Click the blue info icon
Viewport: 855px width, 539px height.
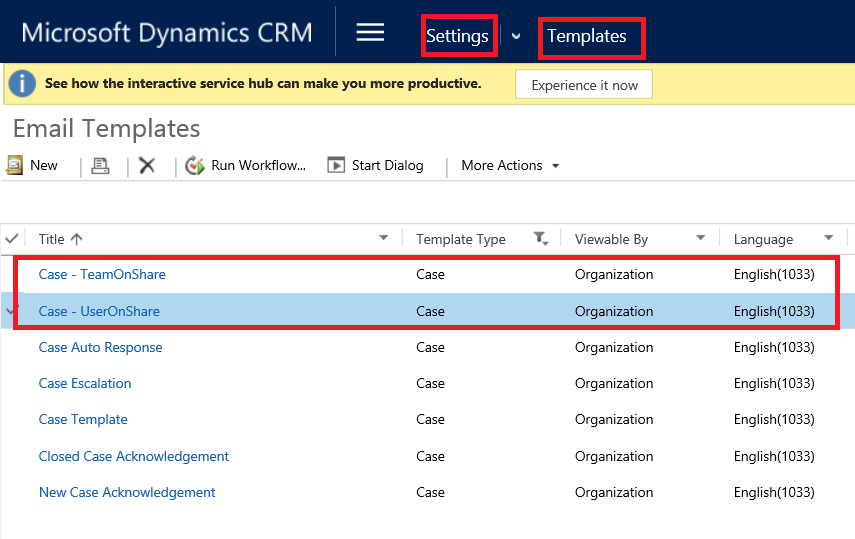click(22, 85)
